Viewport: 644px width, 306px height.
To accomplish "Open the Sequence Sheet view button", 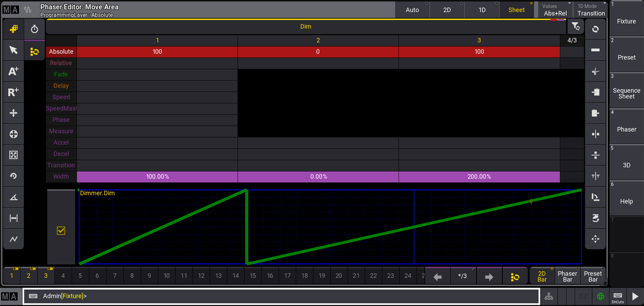I will (x=626, y=93).
